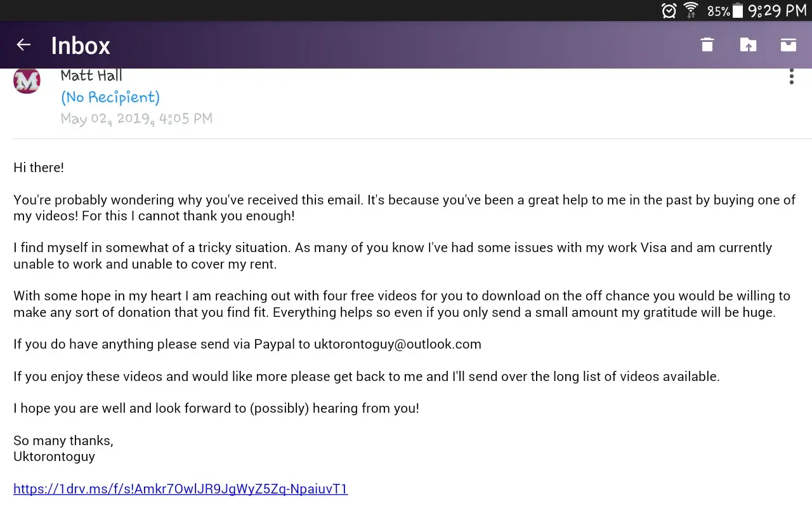Tap the 9:29 PM clock

[x=777, y=11]
